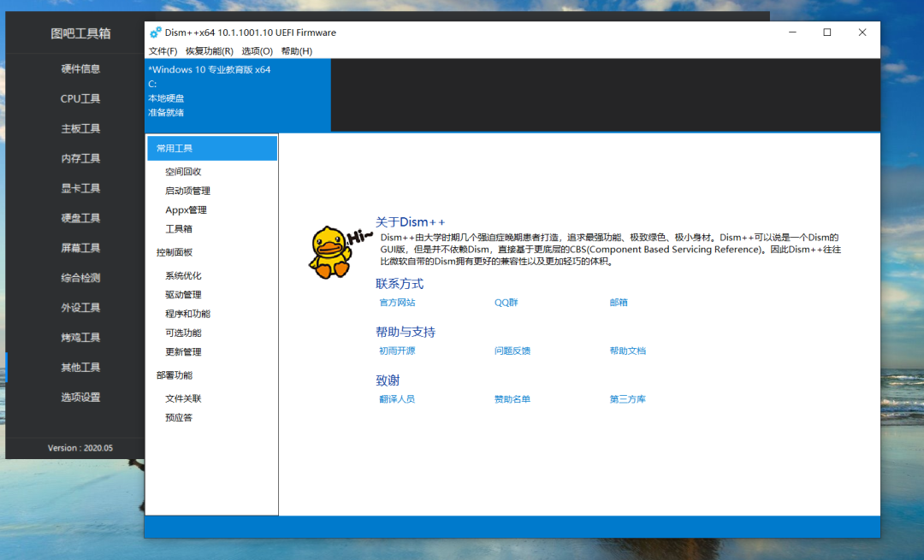Open 启动项管理 in the sidebar
Image resolution: width=924 pixels, height=560 pixels.
[x=187, y=191]
